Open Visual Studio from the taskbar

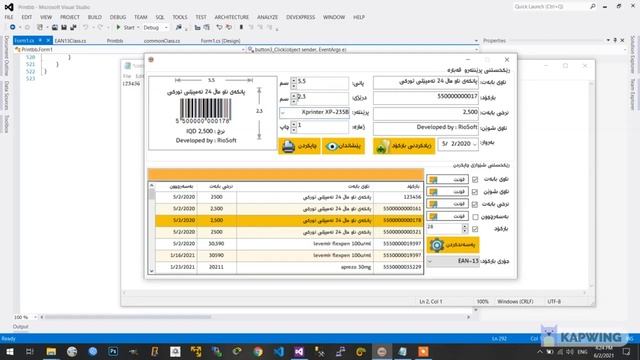(x=299, y=351)
